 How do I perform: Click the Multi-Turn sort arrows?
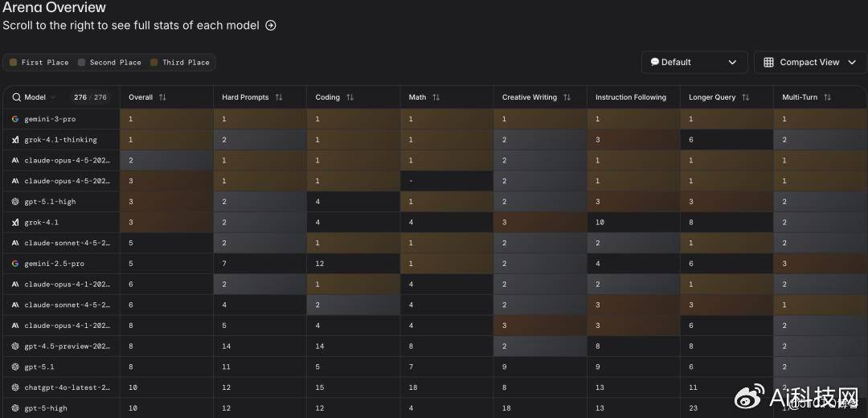[828, 97]
